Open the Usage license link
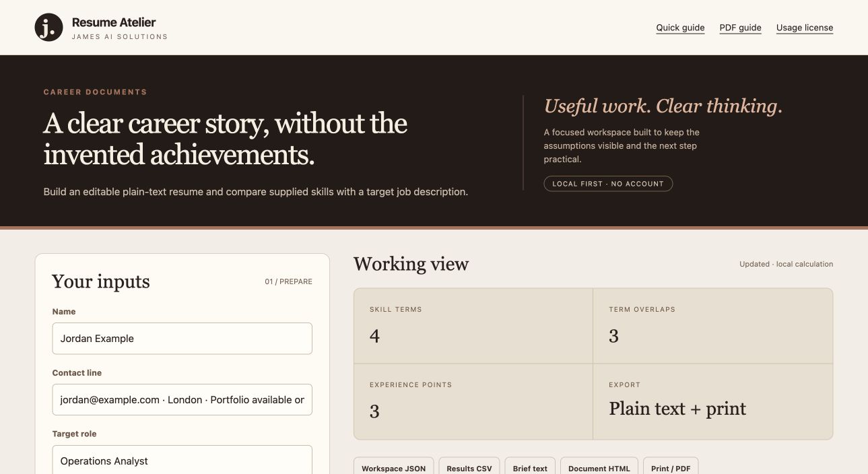Image resolution: width=868 pixels, height=474 pixels. 805,28
